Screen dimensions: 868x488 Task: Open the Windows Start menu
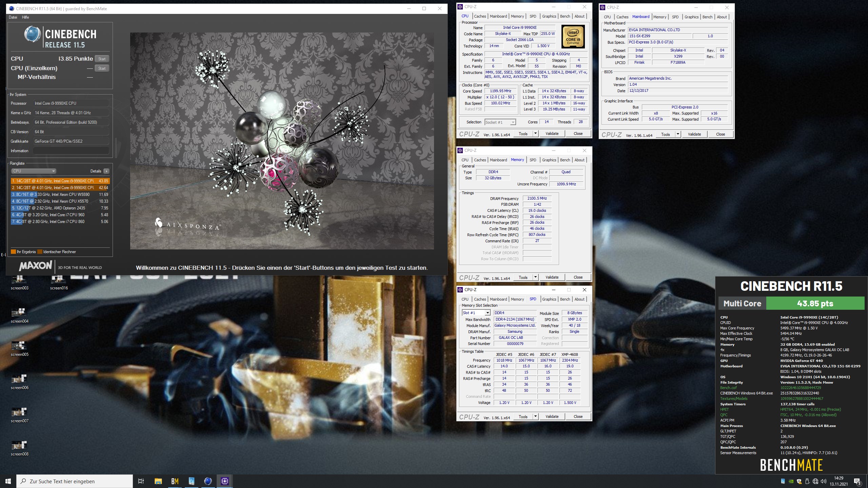pos(8,481)
